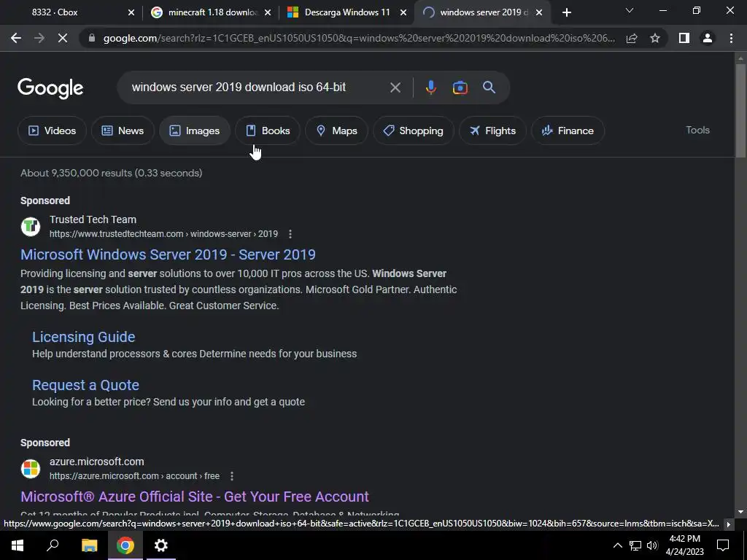Open the taskbar clock and date
This screenshot has width=747, height=560.
(x=684, y=545)
